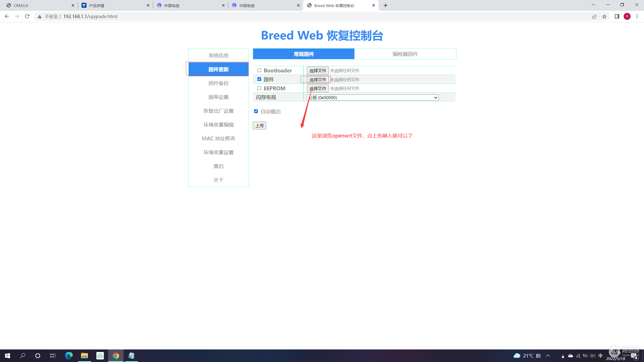Enable the EEPROM checkbox
This screenshot has width=644, height=362.
259,88
